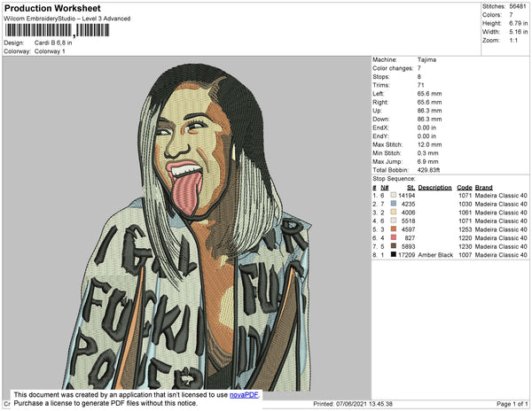Viewport: 532px width, 411px height.
Task: Click stitch count 14194 in stop 1
Action: click(x=406, y=196)
